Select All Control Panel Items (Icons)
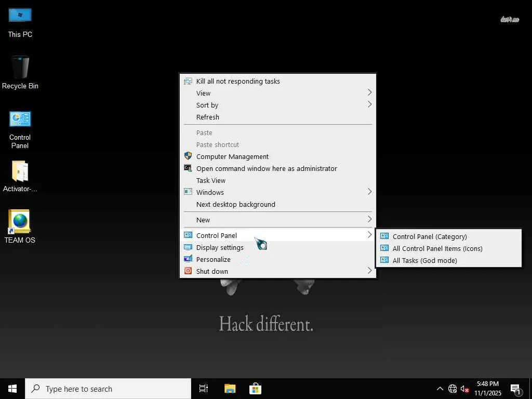The height and width of the screenshot is (399, 532). click(448, 248)
